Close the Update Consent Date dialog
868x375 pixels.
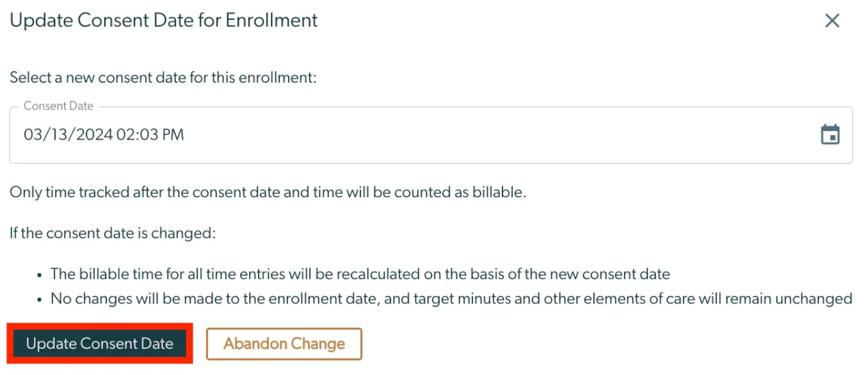coord(832,20)
